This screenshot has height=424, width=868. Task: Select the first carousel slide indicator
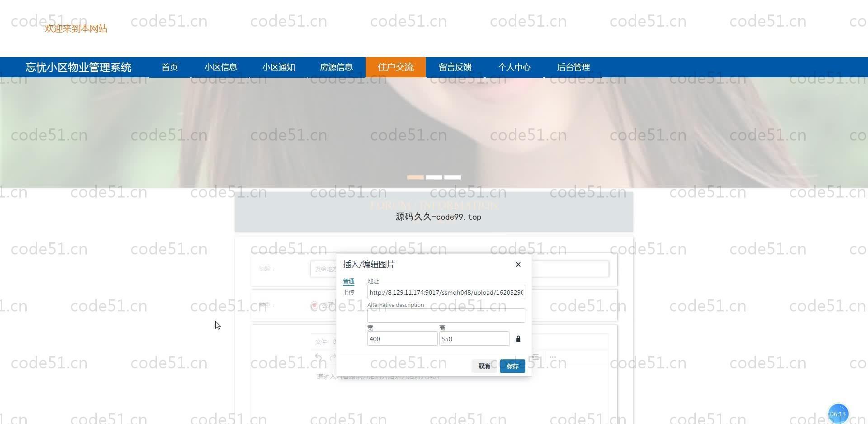click(x=415, y=177)
